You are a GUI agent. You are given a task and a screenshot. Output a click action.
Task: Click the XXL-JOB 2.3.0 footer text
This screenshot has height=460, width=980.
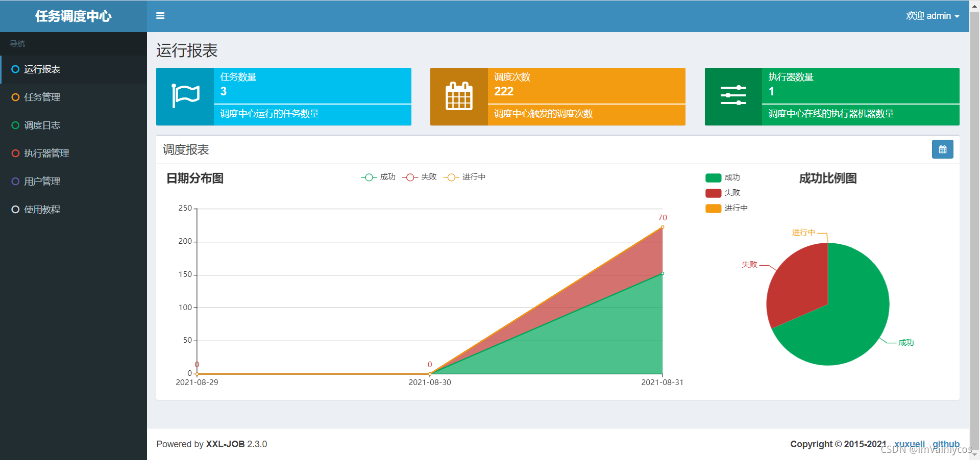(x=236, y=444)
